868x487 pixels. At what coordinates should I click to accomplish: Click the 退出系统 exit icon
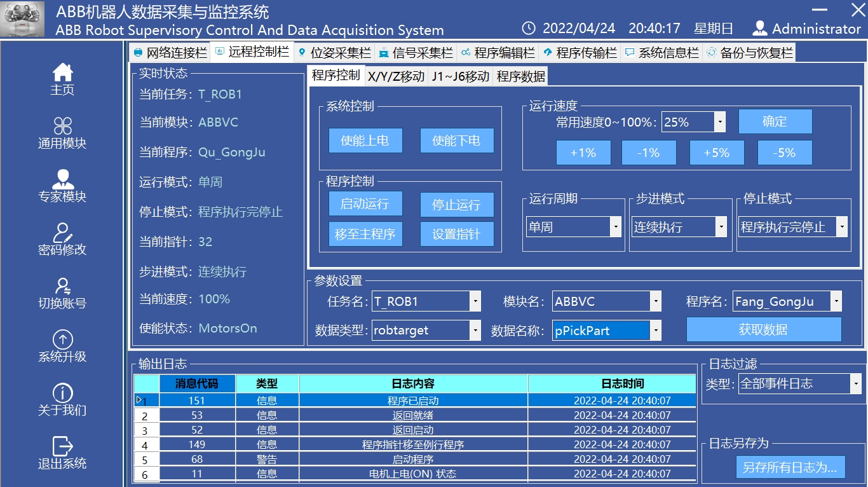tap(62, 446)
